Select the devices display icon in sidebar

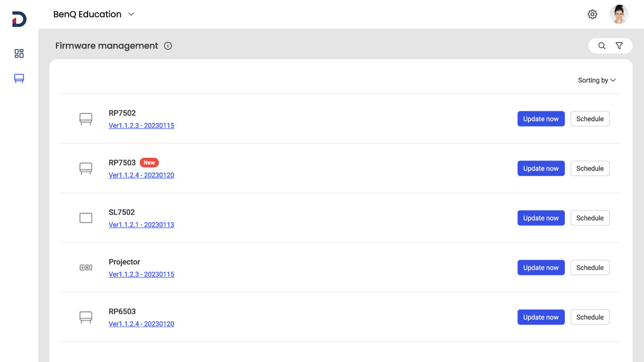[19, 79]
